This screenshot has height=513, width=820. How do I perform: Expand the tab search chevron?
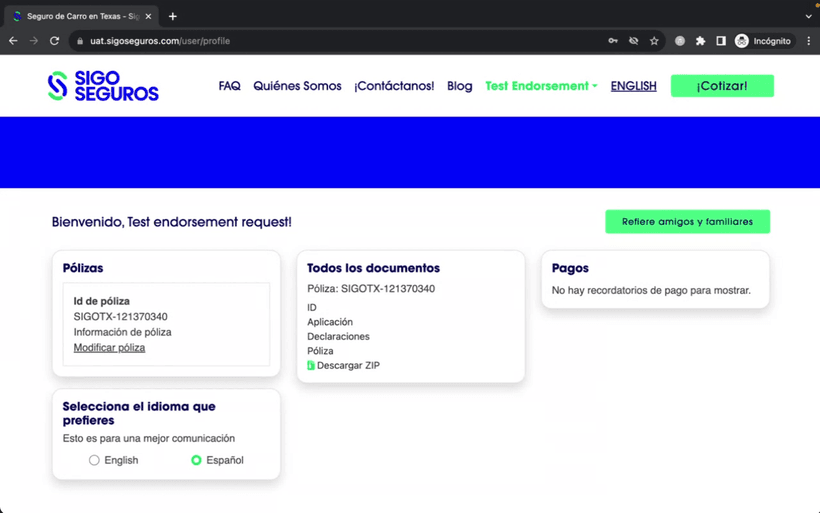click(x=808, y=16)
